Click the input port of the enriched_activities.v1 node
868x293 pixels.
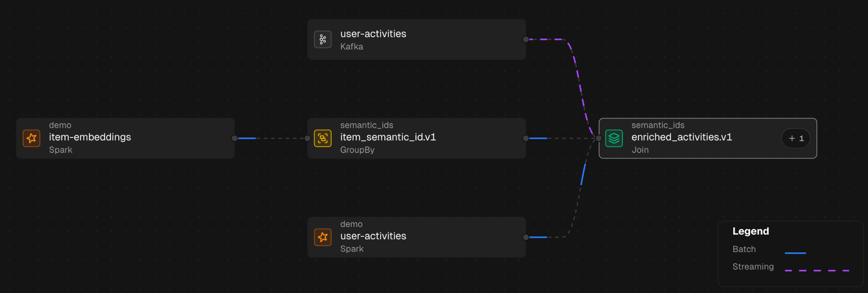(x=599, y=138)
